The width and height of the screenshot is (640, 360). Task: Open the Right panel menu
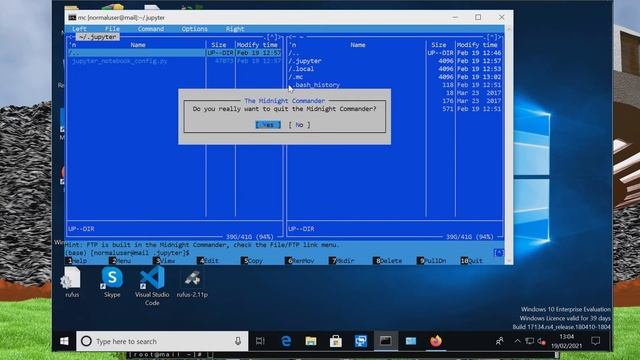click(235, 29)
